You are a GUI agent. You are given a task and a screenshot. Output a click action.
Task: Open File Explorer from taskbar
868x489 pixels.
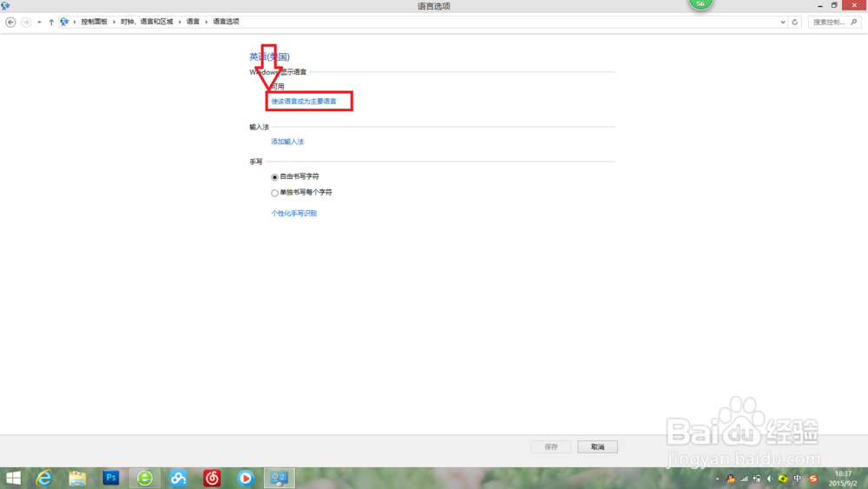(x=77, y=478)
